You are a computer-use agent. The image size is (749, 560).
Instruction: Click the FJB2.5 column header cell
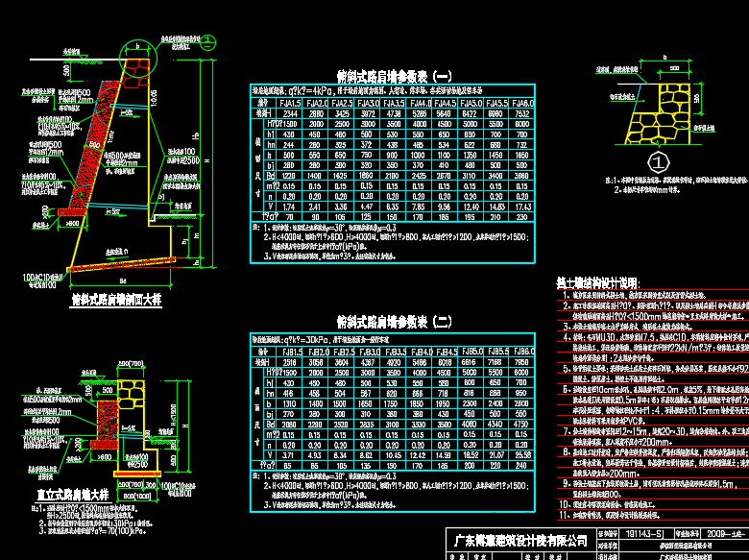coord(342,353)
